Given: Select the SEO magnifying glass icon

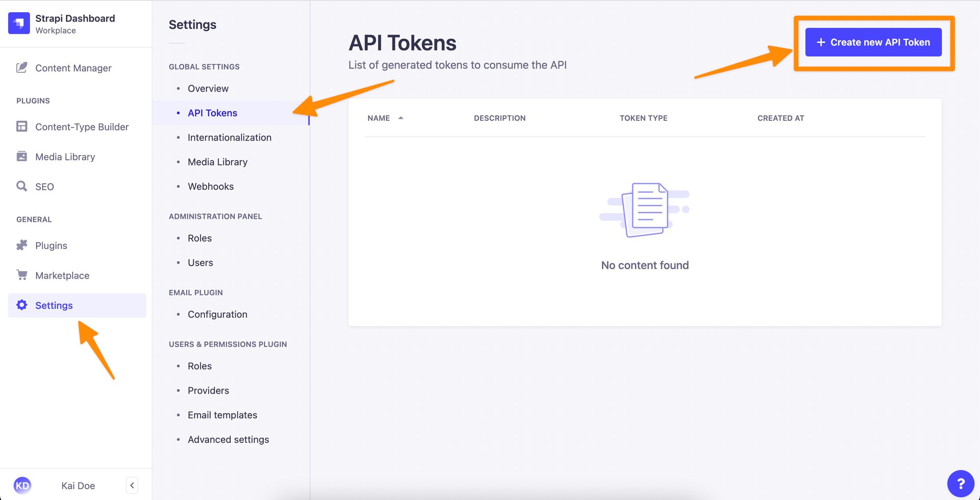Looking at the screenshot, I should coord(22,187).
